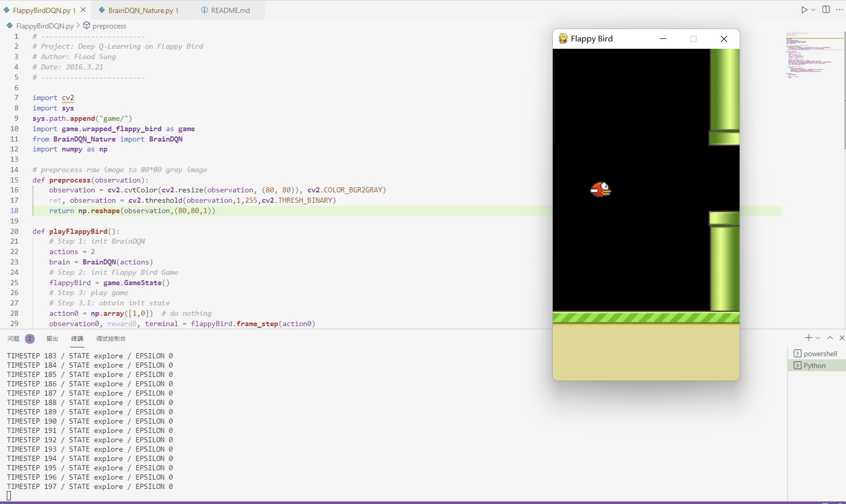This screenshot has width=846, height=504.
Task: Click the 'BrainDQN_Nature' import name
Action: [85, 139]
